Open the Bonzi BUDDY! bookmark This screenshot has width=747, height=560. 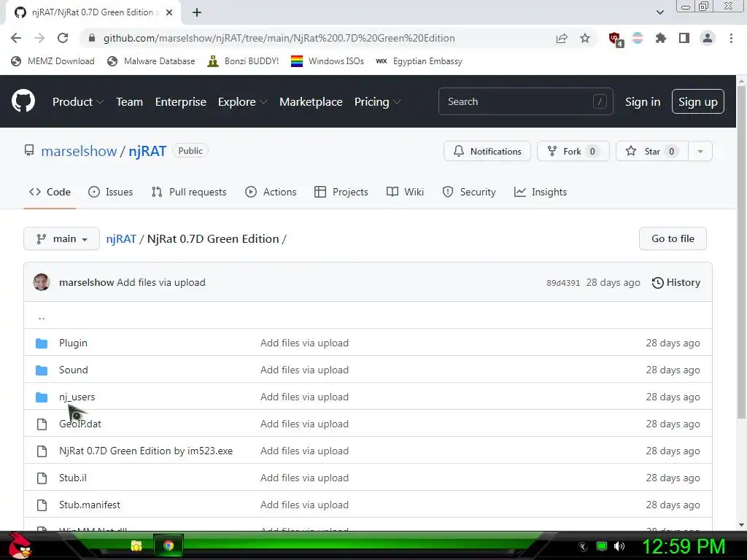pyautogui.click(x=243, y=61)
